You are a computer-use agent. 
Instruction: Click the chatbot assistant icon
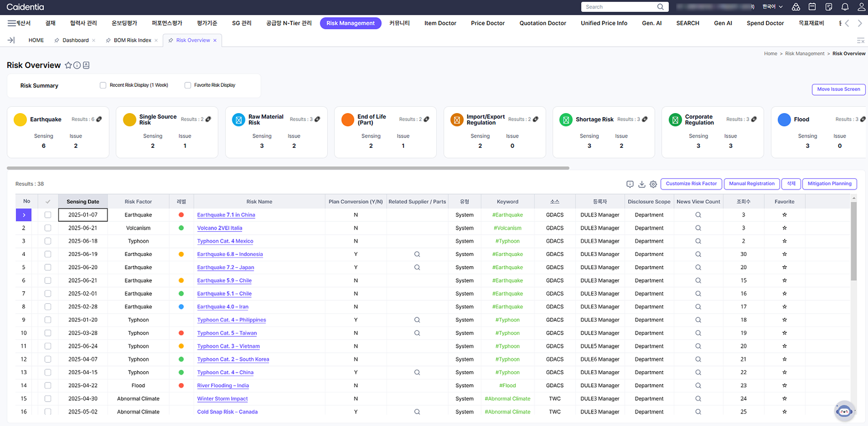click(x=844, y=411)
